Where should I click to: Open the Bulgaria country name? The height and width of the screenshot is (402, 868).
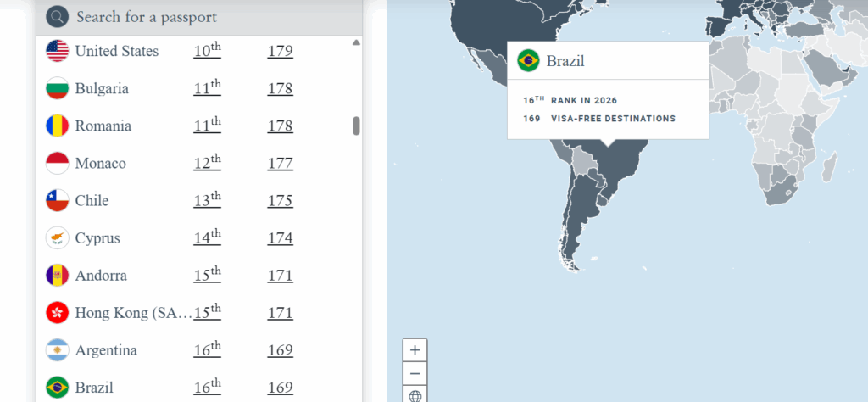pyautogui.click(x=102, y=88)
